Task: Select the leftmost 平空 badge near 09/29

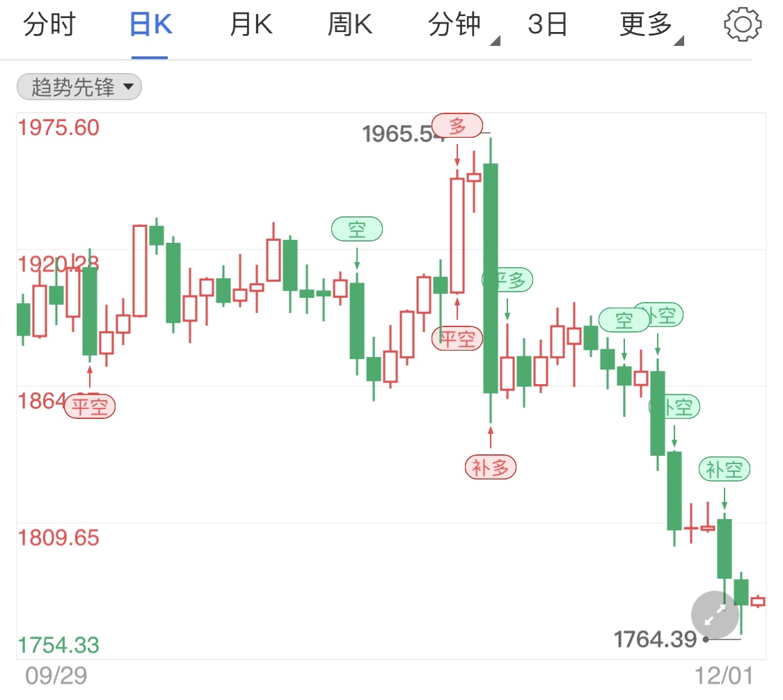Action: (x=89, y=406)
